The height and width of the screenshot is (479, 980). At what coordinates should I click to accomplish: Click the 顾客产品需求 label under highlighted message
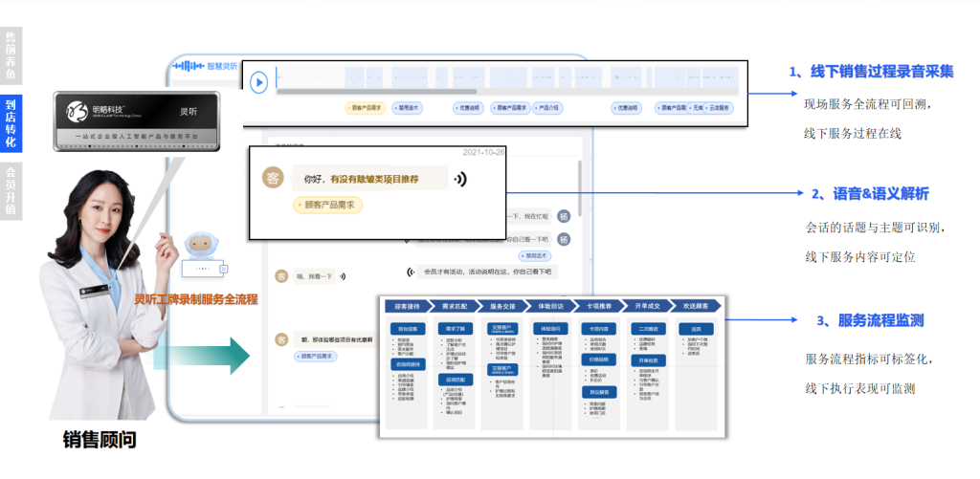point(325,205)
